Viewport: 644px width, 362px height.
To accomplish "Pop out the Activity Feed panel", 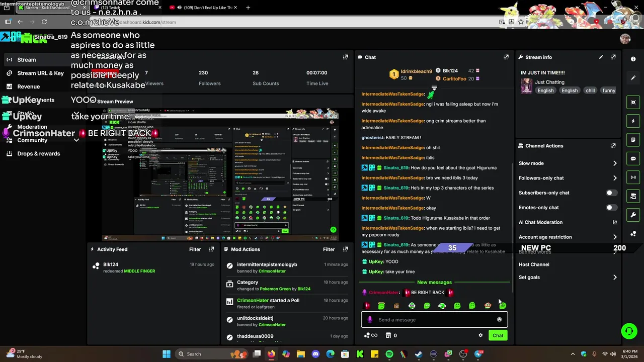I will pyautogui.click(x=211, y=249).
